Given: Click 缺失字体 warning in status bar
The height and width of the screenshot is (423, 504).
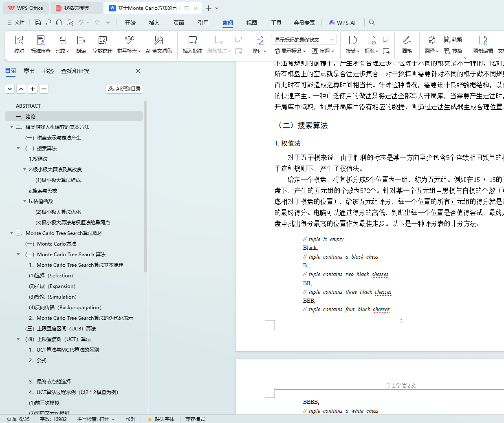Looking at the screenshot, I should (161, 419).
